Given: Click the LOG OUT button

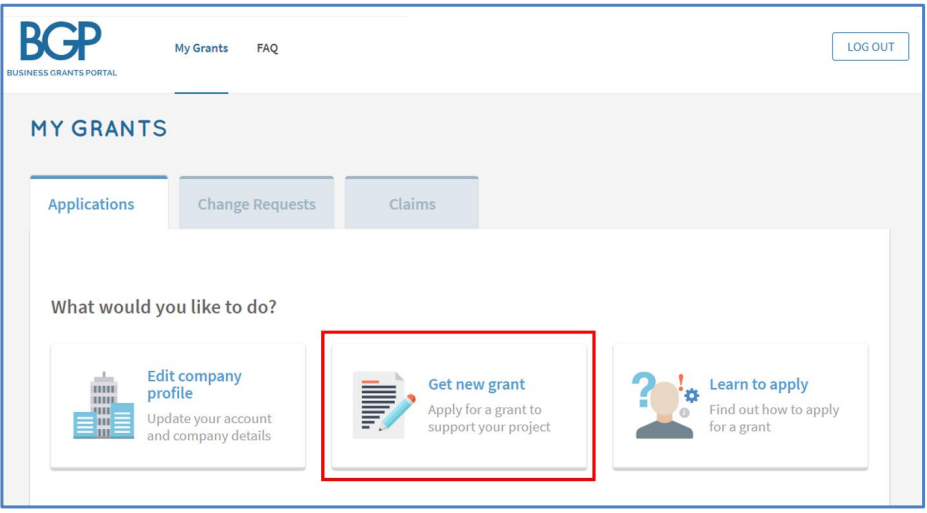Looking at the screenshot, I should click(x=870, y=47).
